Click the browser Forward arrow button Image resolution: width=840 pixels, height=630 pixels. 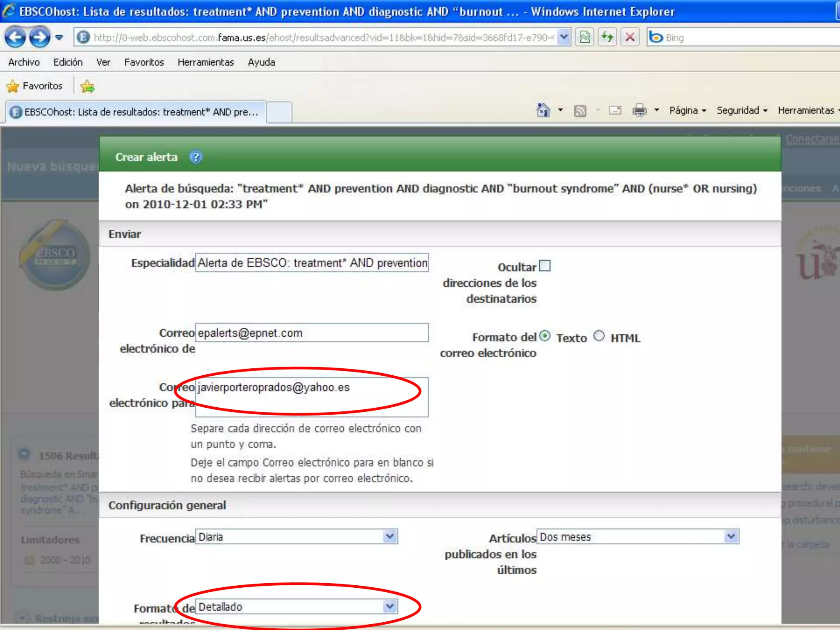39,37
